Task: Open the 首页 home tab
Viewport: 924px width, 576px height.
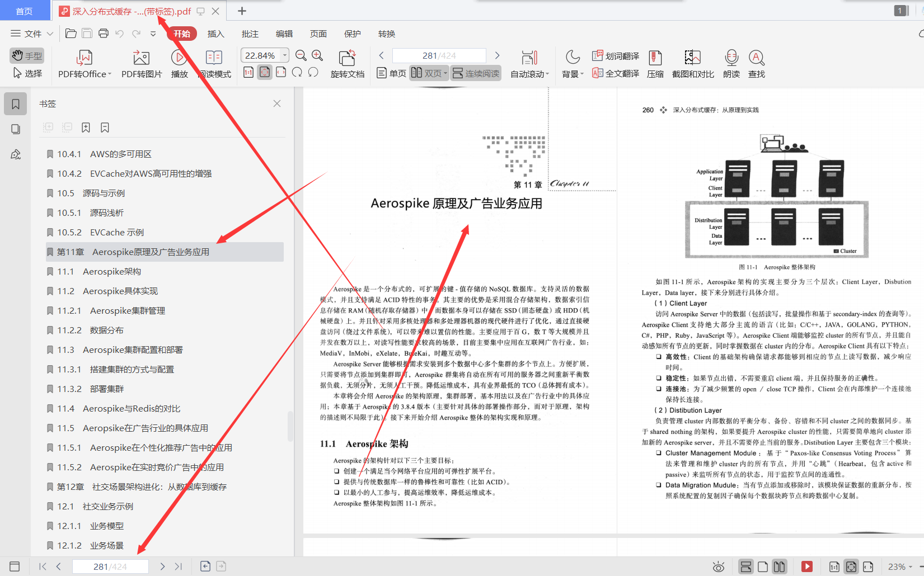Action: pos(24,11)
